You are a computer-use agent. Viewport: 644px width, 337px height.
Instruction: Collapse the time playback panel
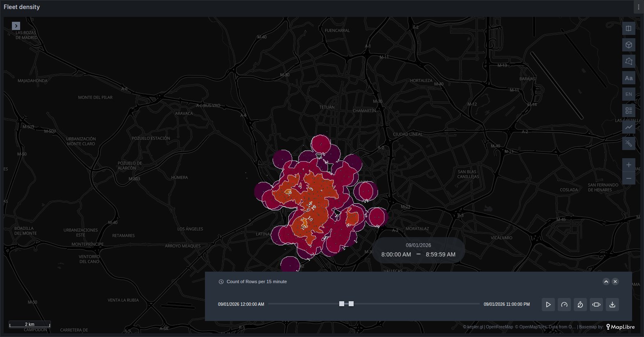[x=606, y=282]
